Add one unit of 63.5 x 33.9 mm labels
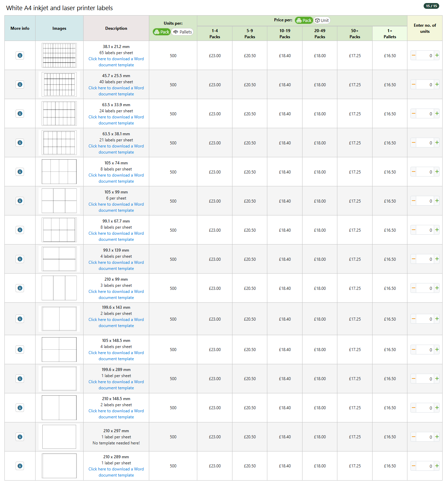Viewport: 448px width, 487px height. pos(437,113)
